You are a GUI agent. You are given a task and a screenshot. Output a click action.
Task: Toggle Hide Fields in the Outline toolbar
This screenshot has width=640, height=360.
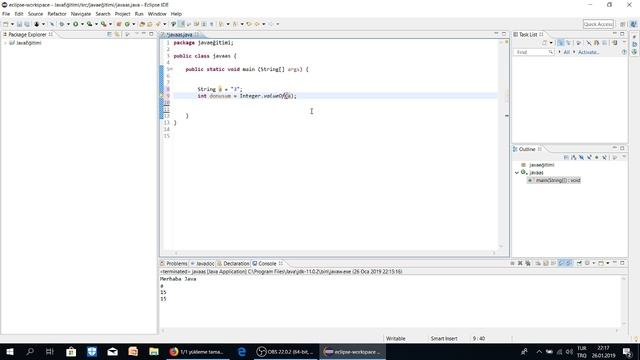point(581,157)
